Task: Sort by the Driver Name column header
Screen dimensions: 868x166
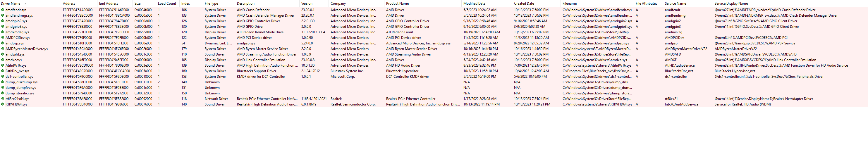Action: pyautogui.click(x=30, y=4)
